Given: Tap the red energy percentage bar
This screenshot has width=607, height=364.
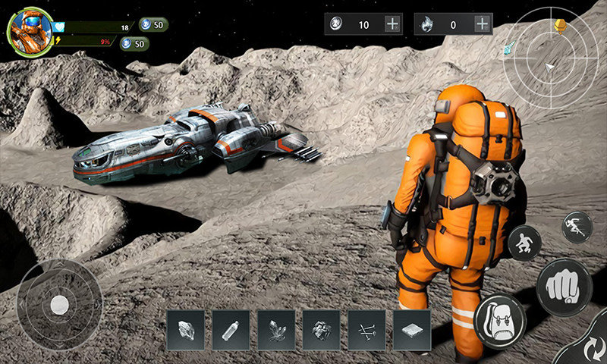Looking at the screenshot, I should 87,41.
